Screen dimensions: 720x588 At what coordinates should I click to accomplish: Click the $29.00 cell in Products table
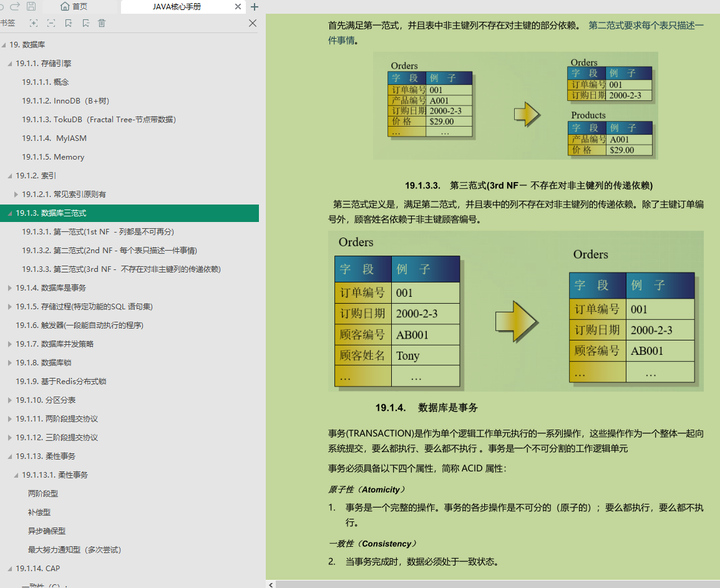point(629,150)
